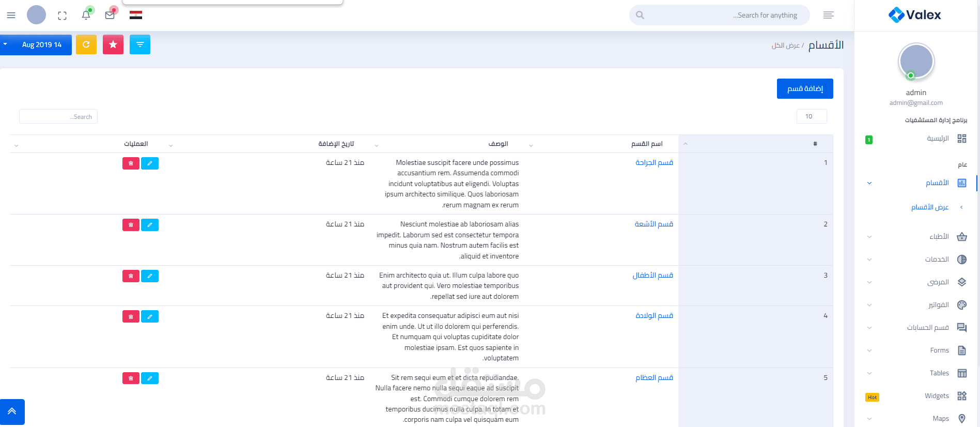
Task: Click the Egypt flag language selector
Action: point(136,15)
